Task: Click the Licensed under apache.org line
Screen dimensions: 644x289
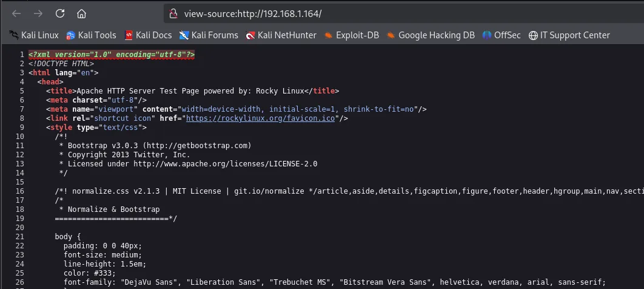Action: tap(188, 163)
